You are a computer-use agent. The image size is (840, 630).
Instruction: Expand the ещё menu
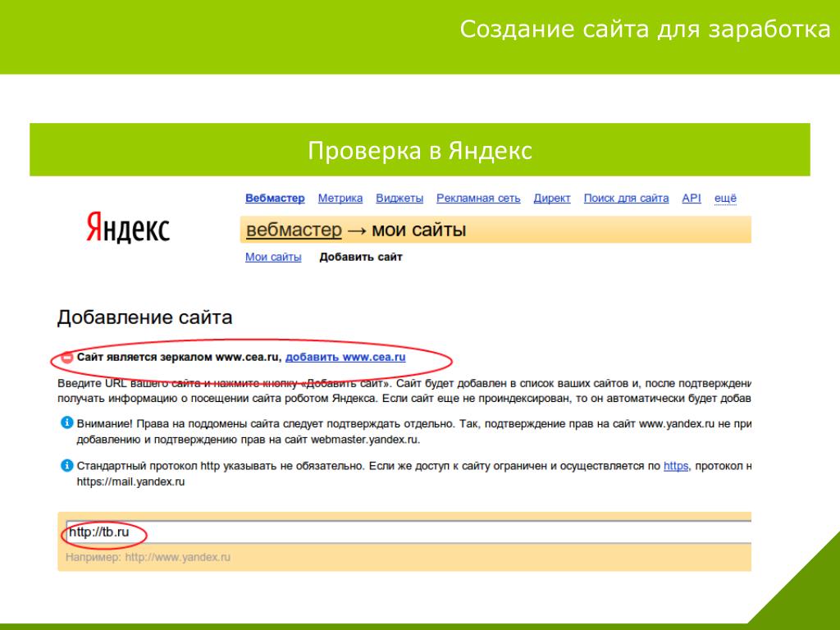[x=725, y=199]
